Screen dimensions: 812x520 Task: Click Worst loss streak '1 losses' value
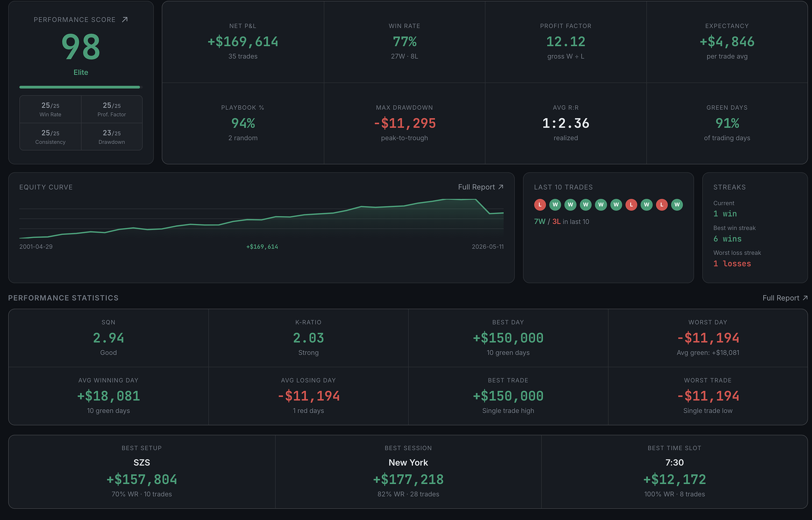[x=732, y=263]
